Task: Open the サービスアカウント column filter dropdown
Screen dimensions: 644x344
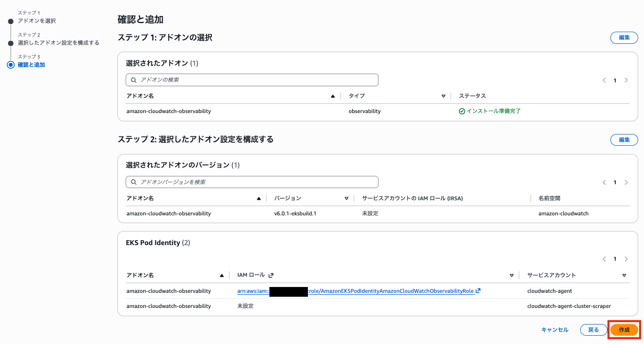Action: pyautogui.click(x=625, y=275)
